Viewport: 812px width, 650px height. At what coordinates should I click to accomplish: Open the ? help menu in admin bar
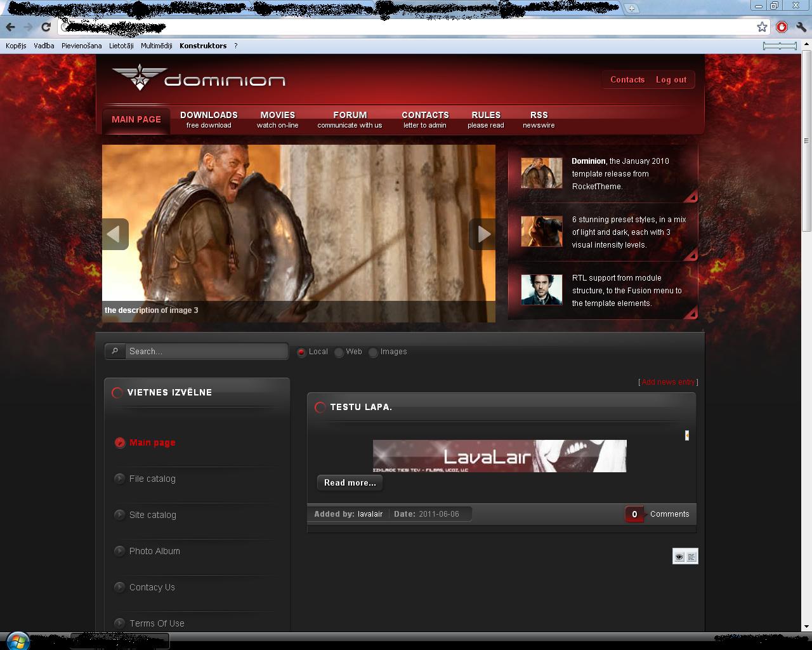(x=235, y=46)
